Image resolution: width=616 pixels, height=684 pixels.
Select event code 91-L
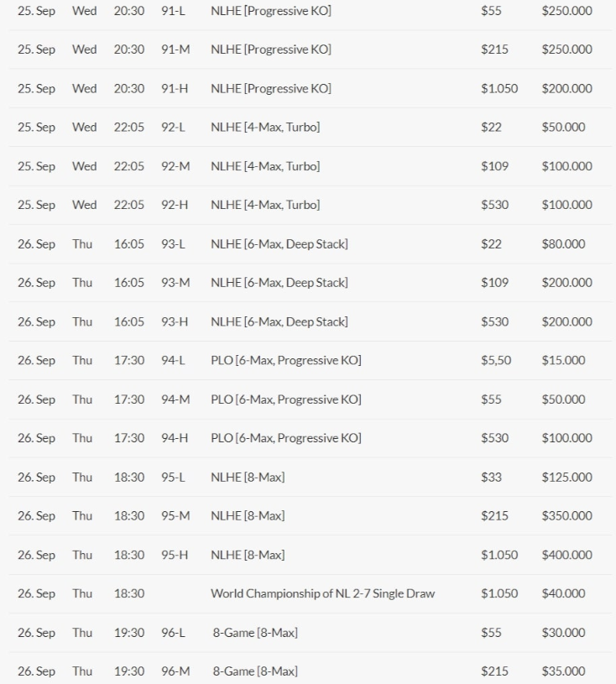(x=173, y=10)
